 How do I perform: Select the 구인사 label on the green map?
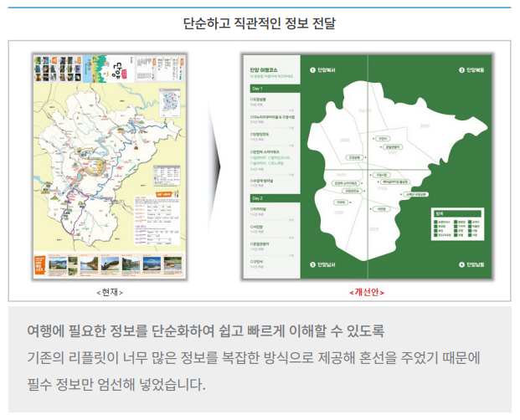point(382,138)
